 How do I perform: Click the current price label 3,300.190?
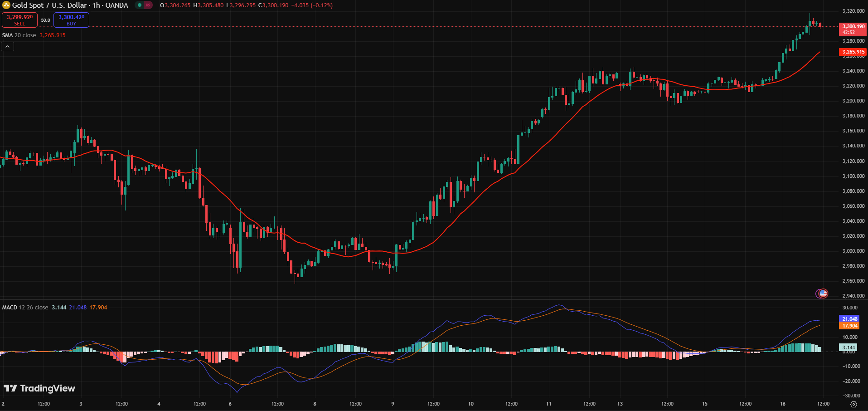853,27
